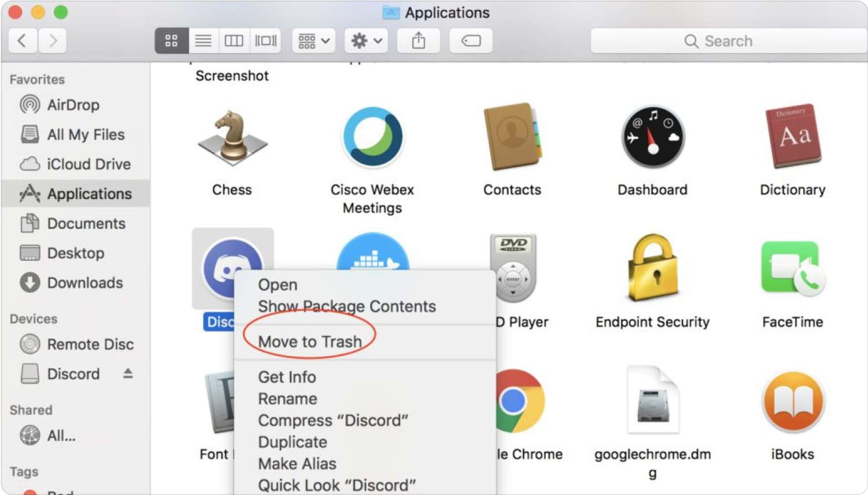Choose Show Package Contents
This screenshot has width=868, height=495.
point(365,306)
